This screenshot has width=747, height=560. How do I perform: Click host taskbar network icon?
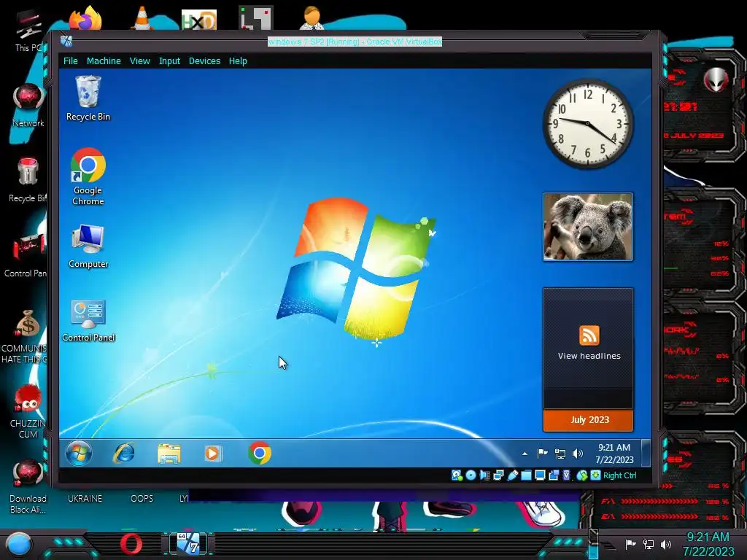(x=649, y=544)
